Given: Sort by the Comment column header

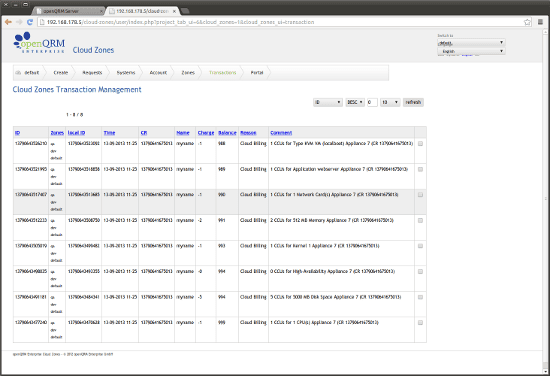Looking at the screenshot, I should click(281, 133).
